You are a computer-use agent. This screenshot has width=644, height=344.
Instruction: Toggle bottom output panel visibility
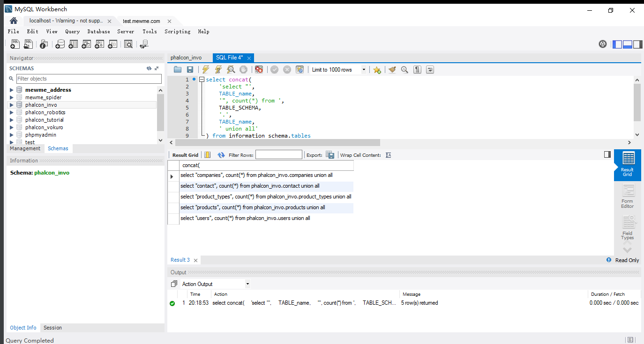[627, 44]
